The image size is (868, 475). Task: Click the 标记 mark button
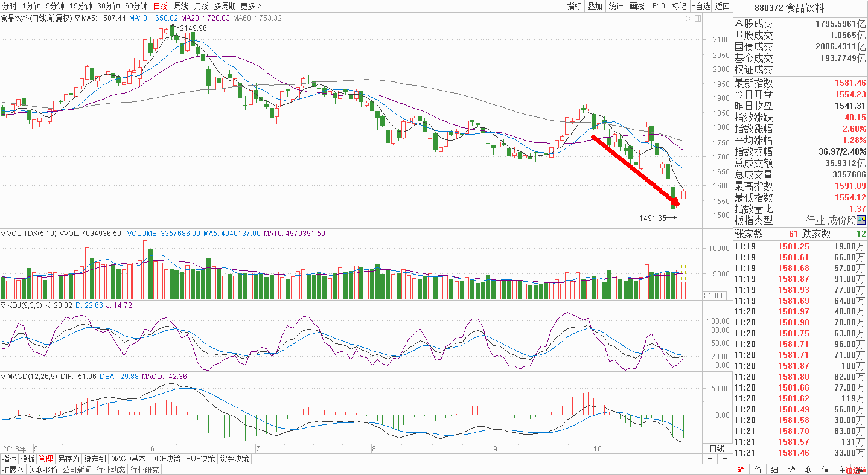(679, 6)
